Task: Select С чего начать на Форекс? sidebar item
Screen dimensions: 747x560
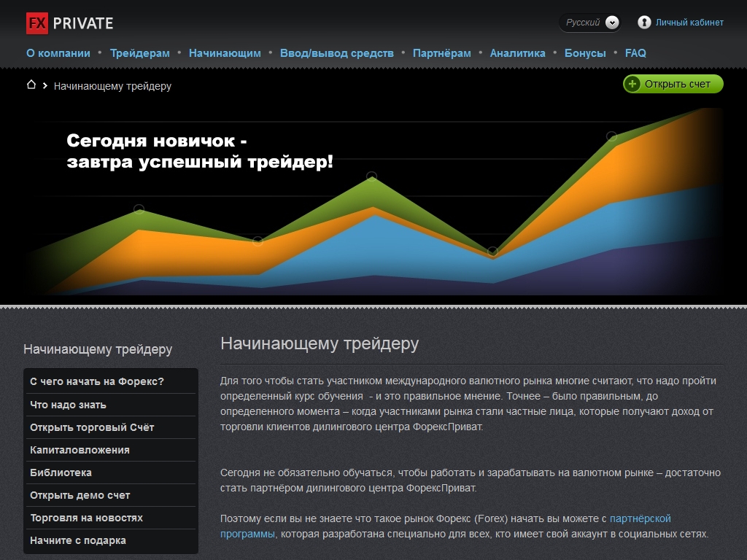Action: point(97,381)
